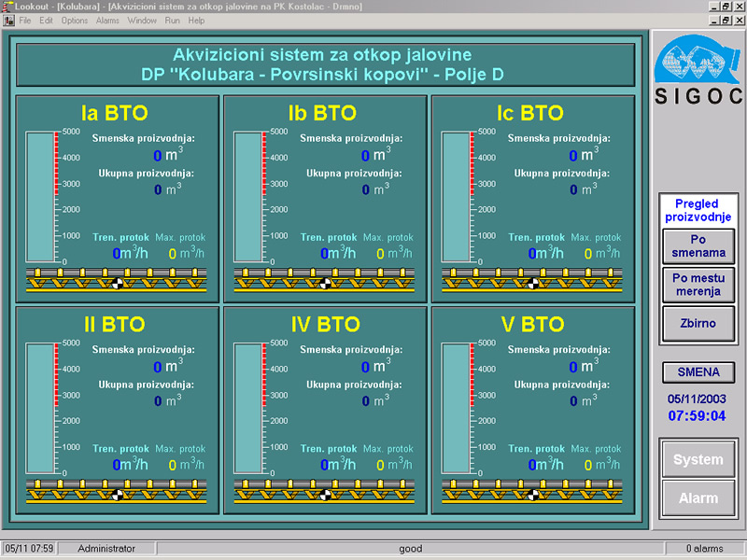Click the Ic BTO level bar gauge

click(456, 197)
